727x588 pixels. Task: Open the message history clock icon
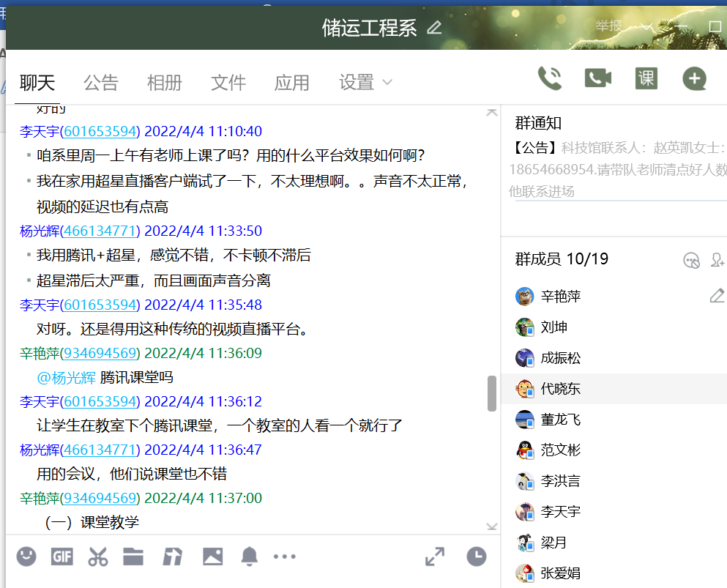[x=477, y=557]
